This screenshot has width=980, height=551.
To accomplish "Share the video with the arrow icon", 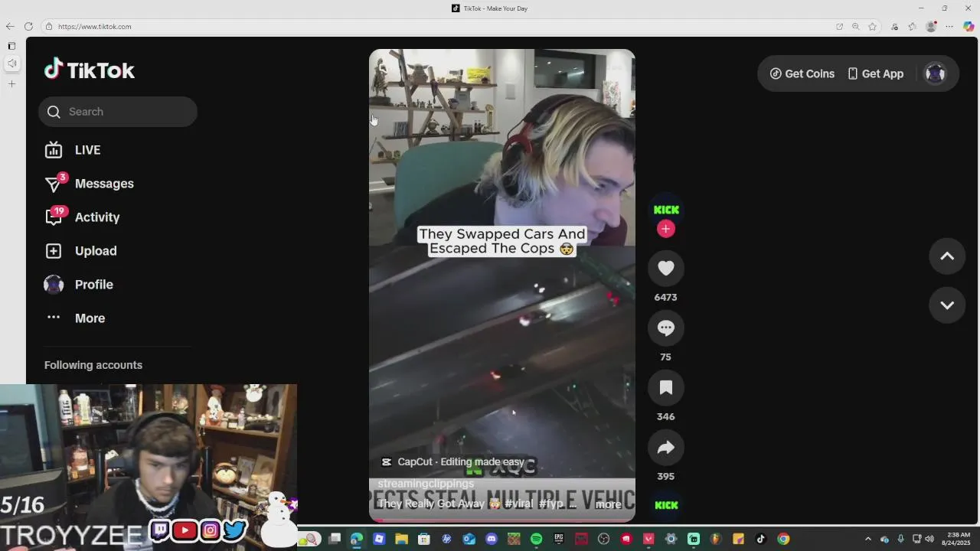I will click(x=666, y=447).
